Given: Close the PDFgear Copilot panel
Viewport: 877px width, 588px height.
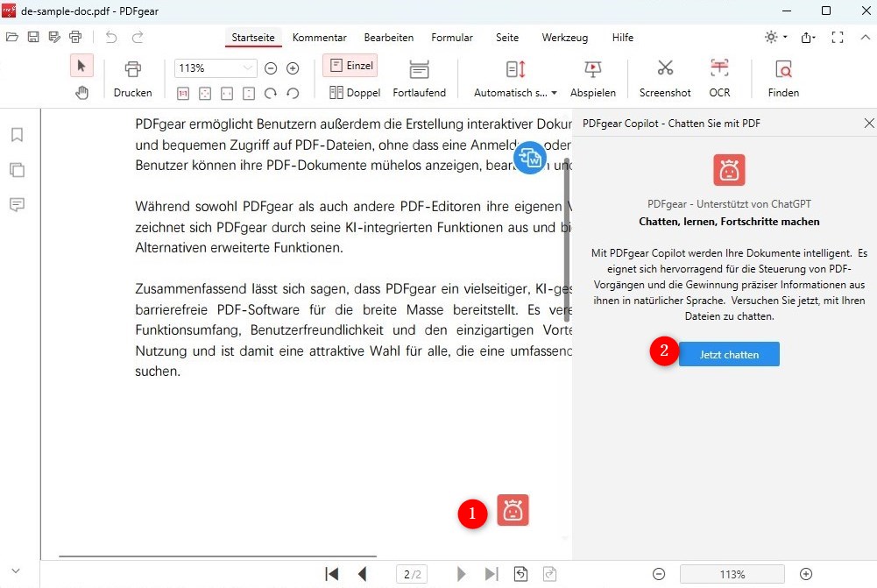Looking at the screenshot, I should [868, 123].
